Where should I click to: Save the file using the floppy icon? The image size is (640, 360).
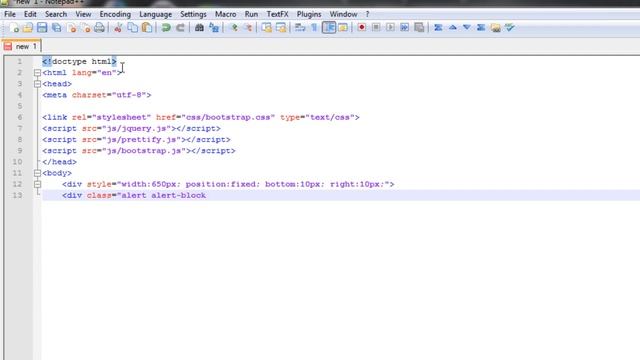click(42, 28)
